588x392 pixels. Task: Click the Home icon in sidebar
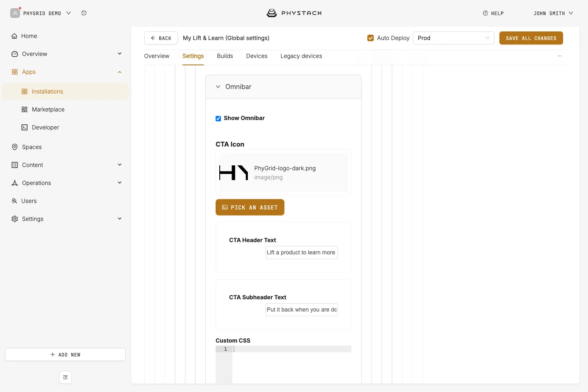[15, 36]
